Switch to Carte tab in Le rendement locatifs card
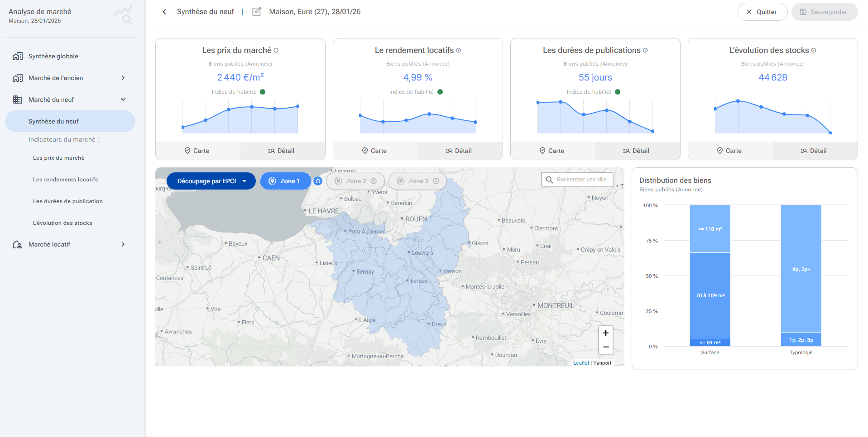The image size is (868, 437). coord(375,151)
